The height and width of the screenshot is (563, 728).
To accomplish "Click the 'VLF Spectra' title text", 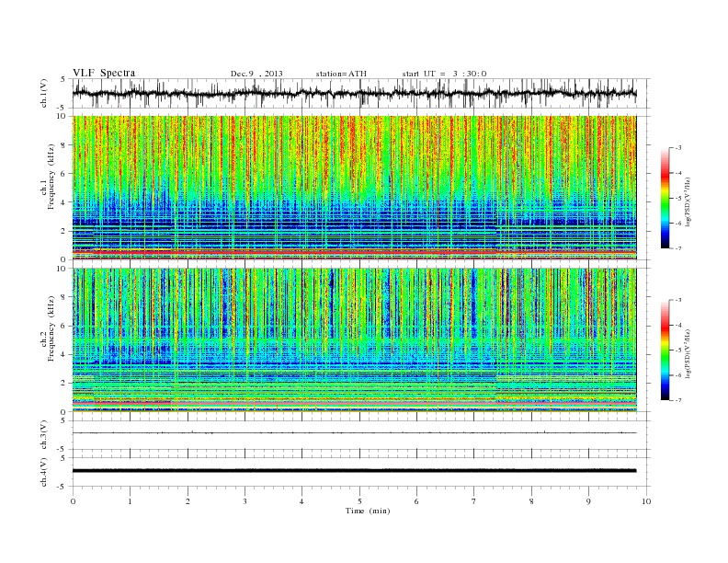I will tap(104, 73).
